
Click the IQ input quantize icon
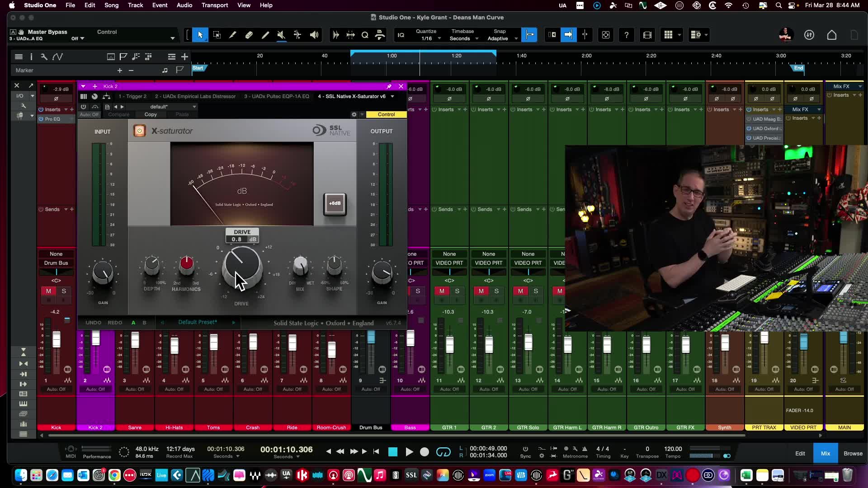click(401, 35)
